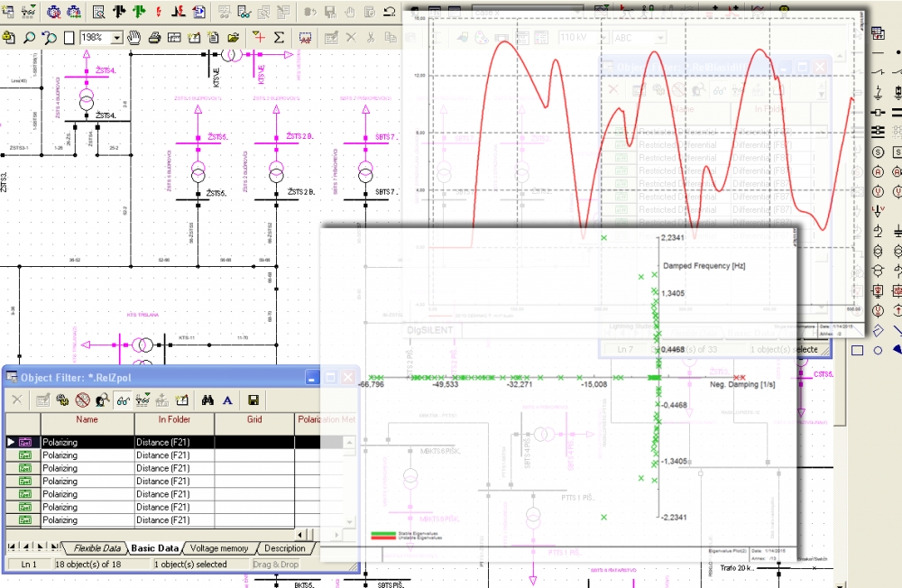Click the floppy disk save icon in Object Filter

click(x=253, y=400)
